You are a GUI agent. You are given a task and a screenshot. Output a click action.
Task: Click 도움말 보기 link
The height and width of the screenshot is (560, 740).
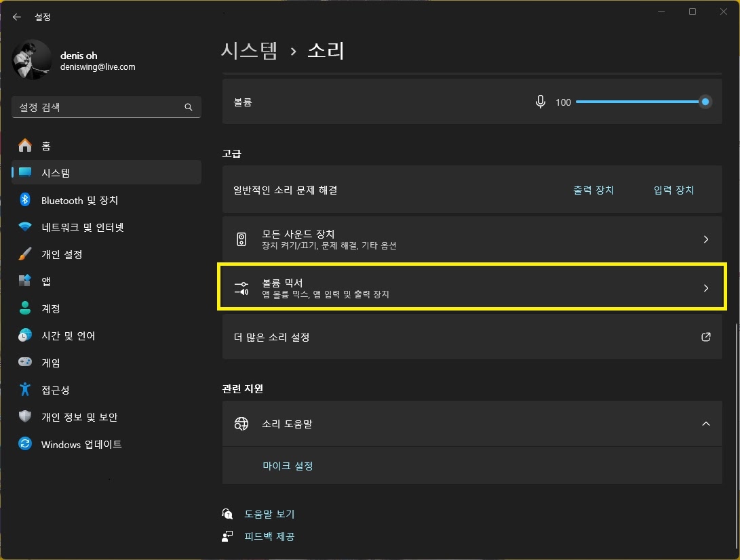(269, 514)
